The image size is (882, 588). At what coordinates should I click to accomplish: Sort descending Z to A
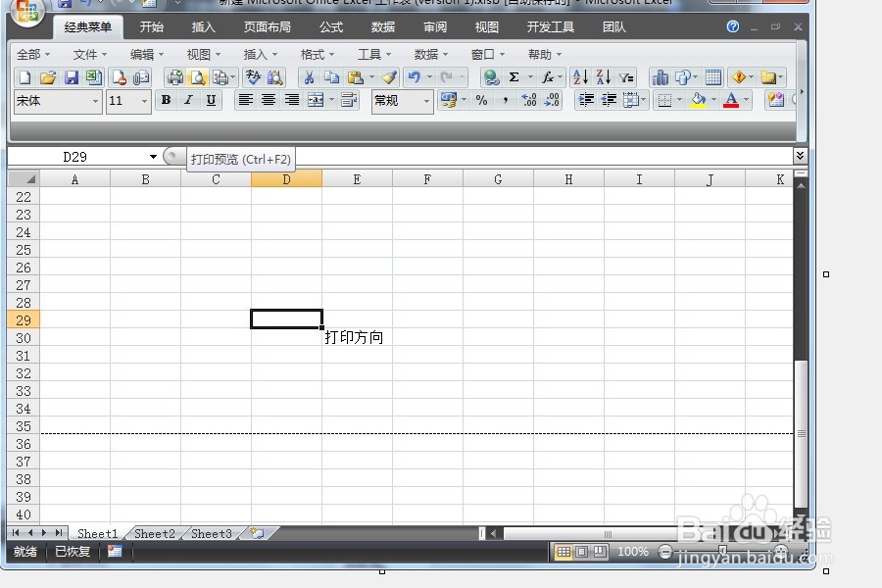603,77
